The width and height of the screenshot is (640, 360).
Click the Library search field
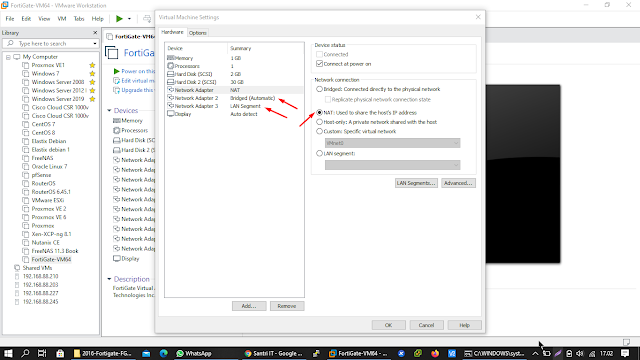51,44
